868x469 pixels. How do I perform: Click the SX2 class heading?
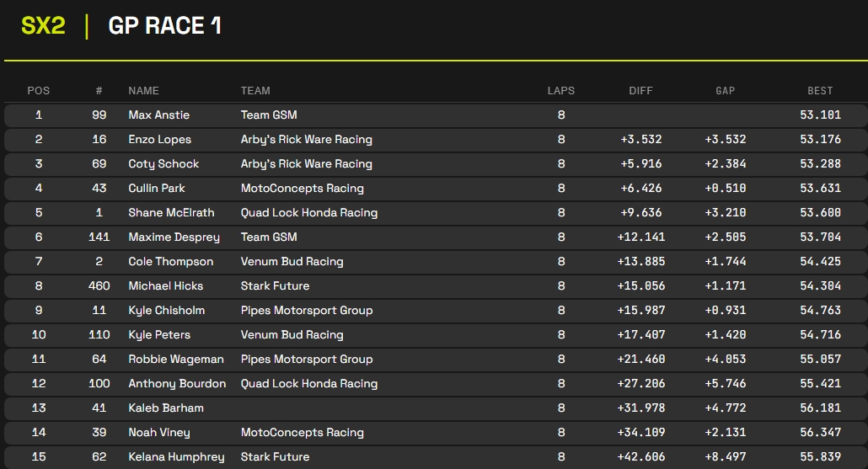(x=43, y=26)
